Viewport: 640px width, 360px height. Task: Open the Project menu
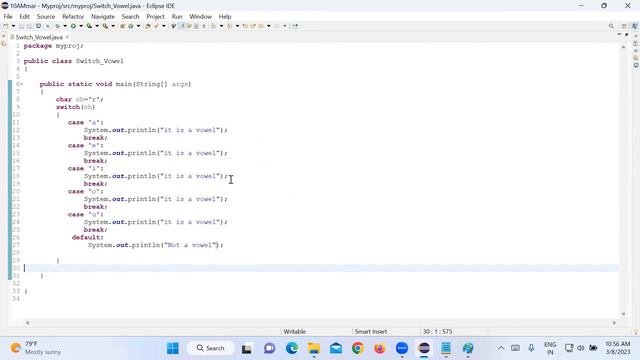(155, 16)
